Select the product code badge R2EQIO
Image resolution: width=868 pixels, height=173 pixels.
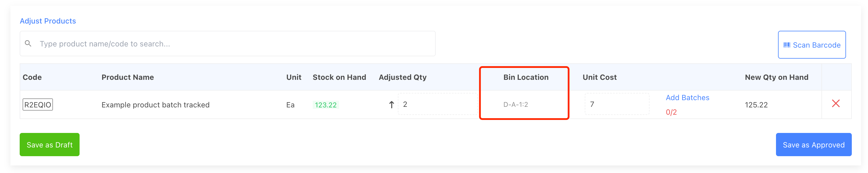[37, 104]
